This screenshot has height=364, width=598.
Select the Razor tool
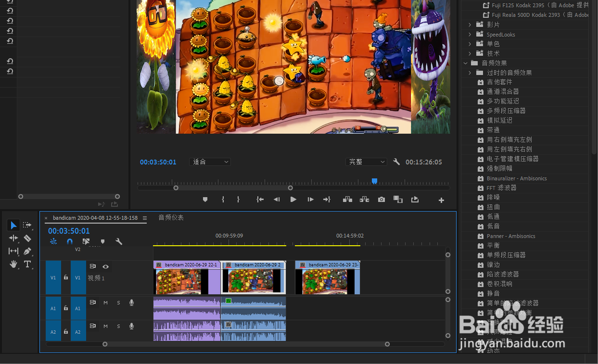pos(27,238)
